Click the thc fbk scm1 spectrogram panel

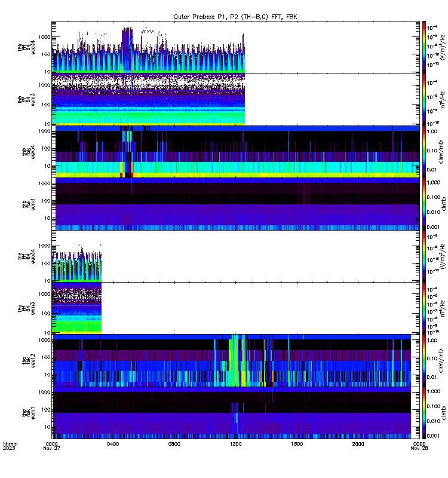click(235, 413)
